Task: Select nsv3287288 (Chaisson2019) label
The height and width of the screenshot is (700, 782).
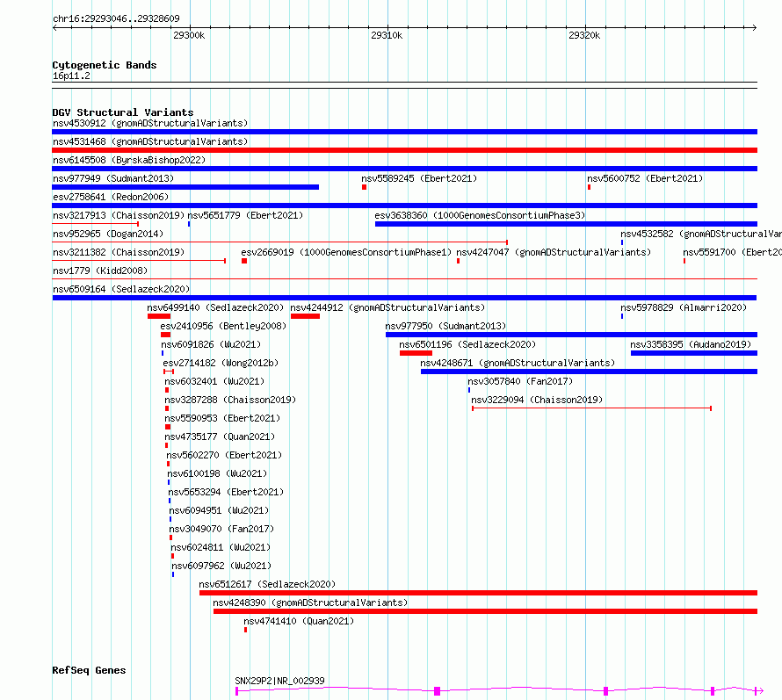Action: (x=230, y=400)
